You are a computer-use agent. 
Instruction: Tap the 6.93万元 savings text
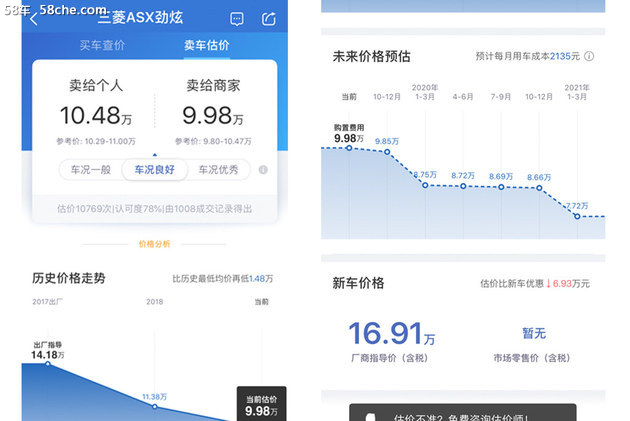(x=571, y=284)
